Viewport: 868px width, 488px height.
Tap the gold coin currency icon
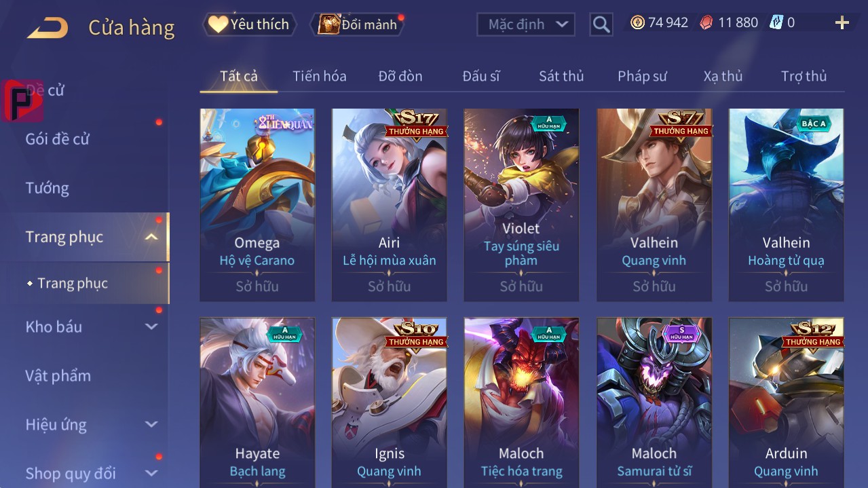(637, 23)
